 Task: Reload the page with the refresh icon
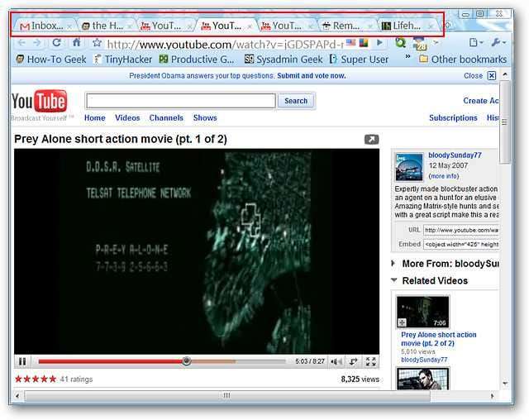pos(56,43)
